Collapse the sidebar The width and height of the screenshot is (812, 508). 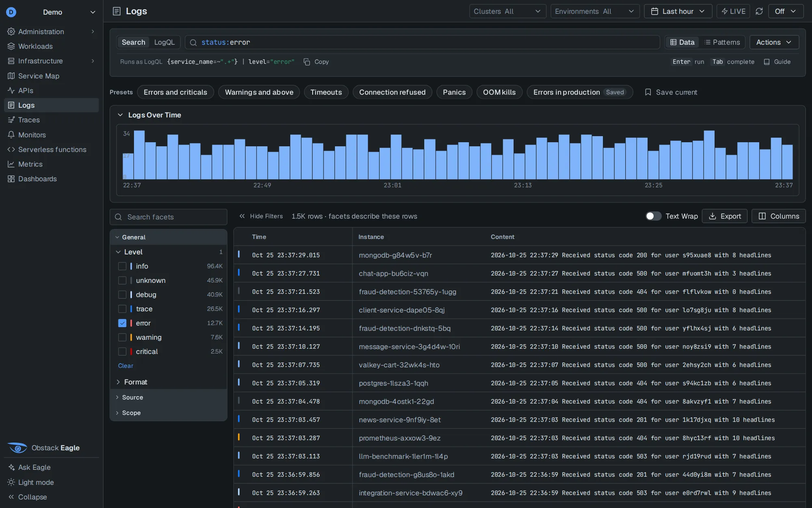(x=51, y=497)
